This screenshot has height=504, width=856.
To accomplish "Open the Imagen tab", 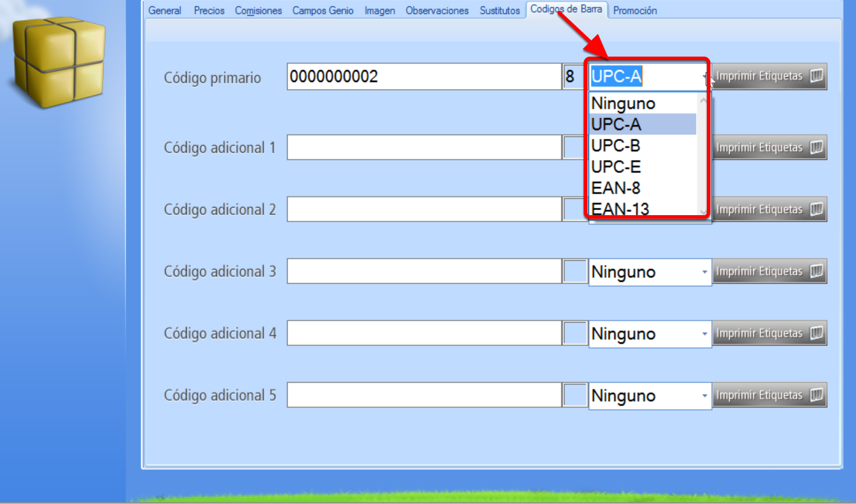I will click(380, 11).
